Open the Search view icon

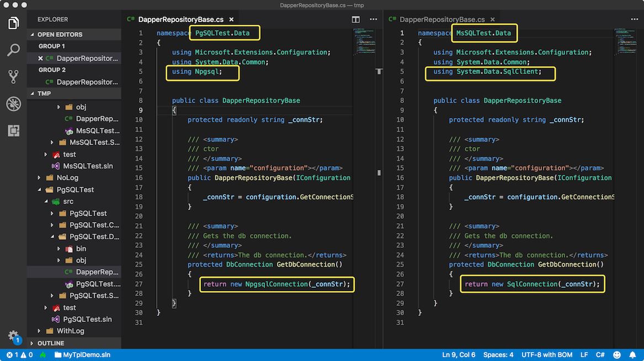pyautogui.click(x=14, y=50)
